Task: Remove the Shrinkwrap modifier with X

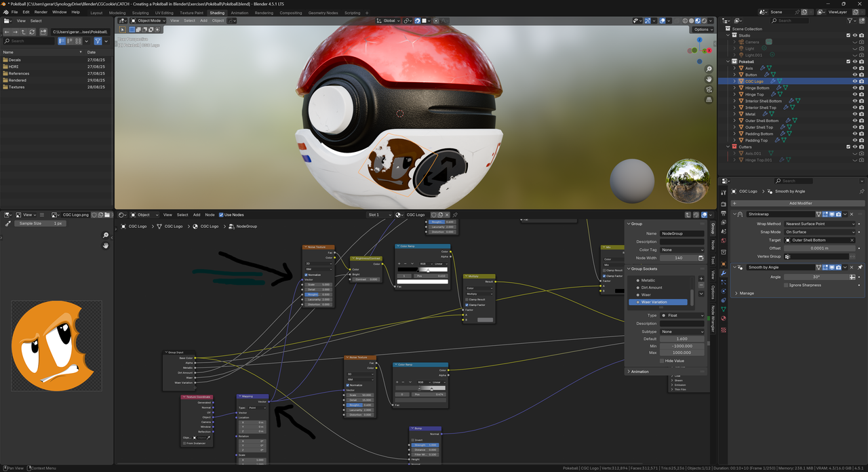Action: point(852,214)
